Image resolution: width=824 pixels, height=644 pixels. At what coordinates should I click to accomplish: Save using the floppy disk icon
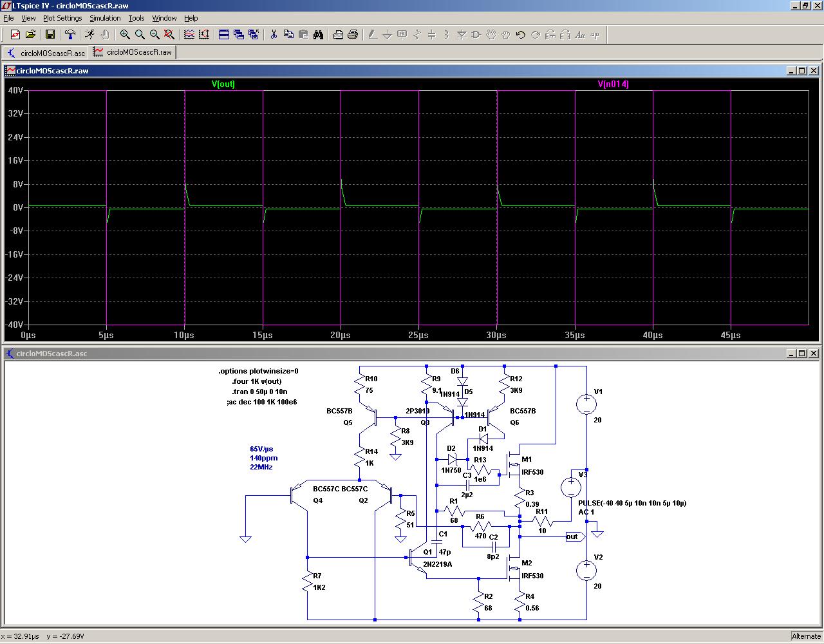(x=50, y=35)
